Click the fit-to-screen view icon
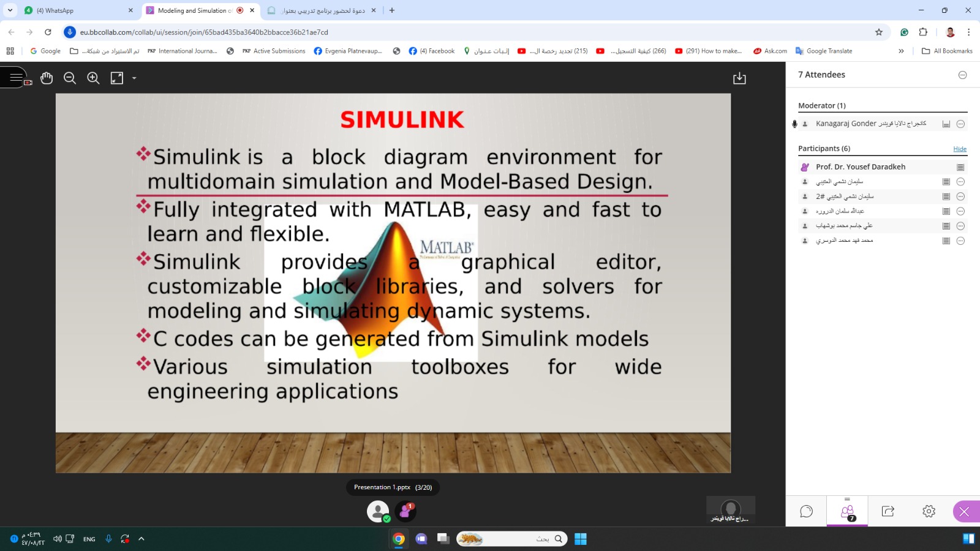980x551 pixels. pyautogui.click(x=117, y=78)
